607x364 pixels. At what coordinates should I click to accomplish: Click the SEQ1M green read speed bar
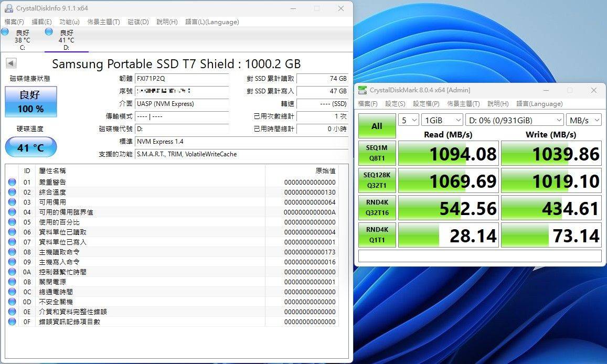pos(449,153)
